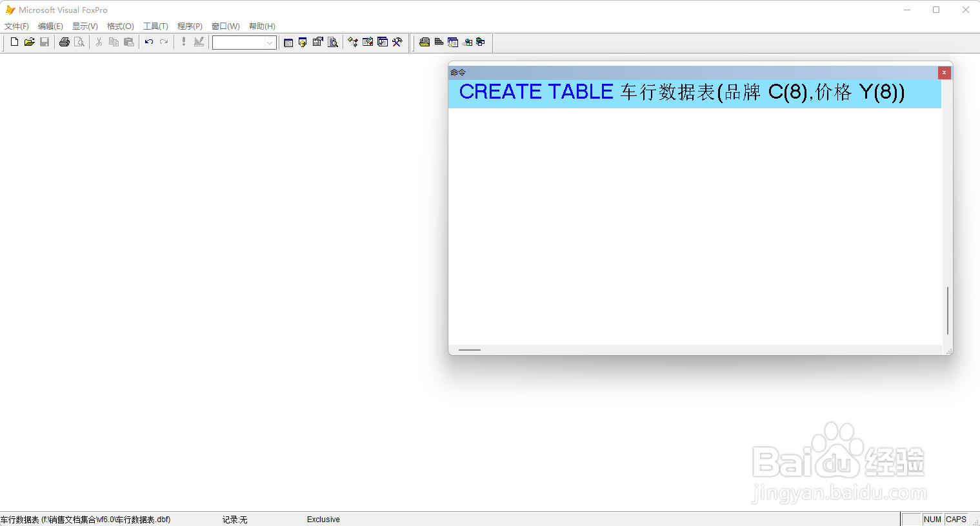980x526 pixels.
Task: Maximize the Visual FoxPro window
Action: 936,10
